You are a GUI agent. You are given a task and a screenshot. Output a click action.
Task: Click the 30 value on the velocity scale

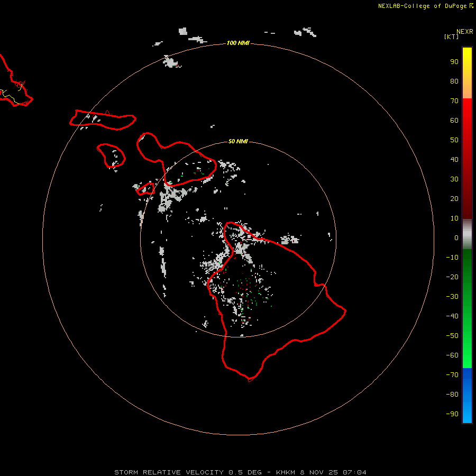click(x=454, y=179)
